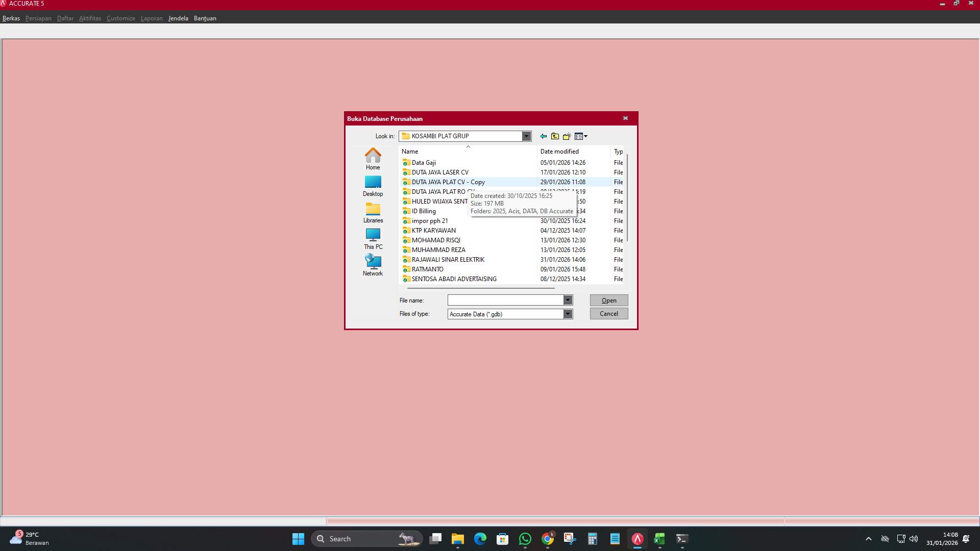Expand the Files of type dropdown
Viewport: 980px width, 551px height.
[x=568, y=314]
